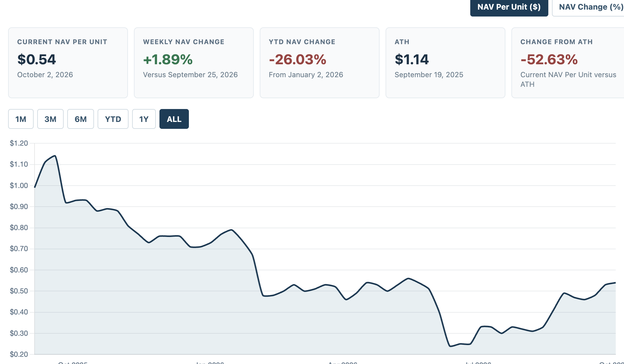624x364 pixels.
Task: Click the -52.63% change from ATH value
Action: [x=549, y=59]
